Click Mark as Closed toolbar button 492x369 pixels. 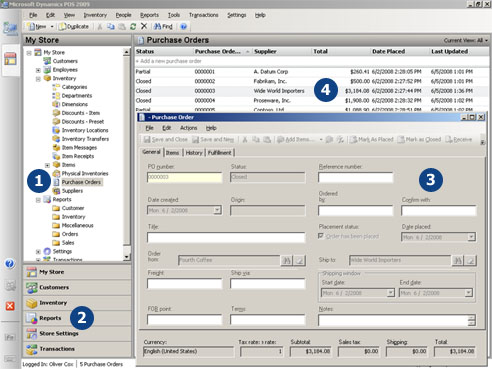[419, 139]
